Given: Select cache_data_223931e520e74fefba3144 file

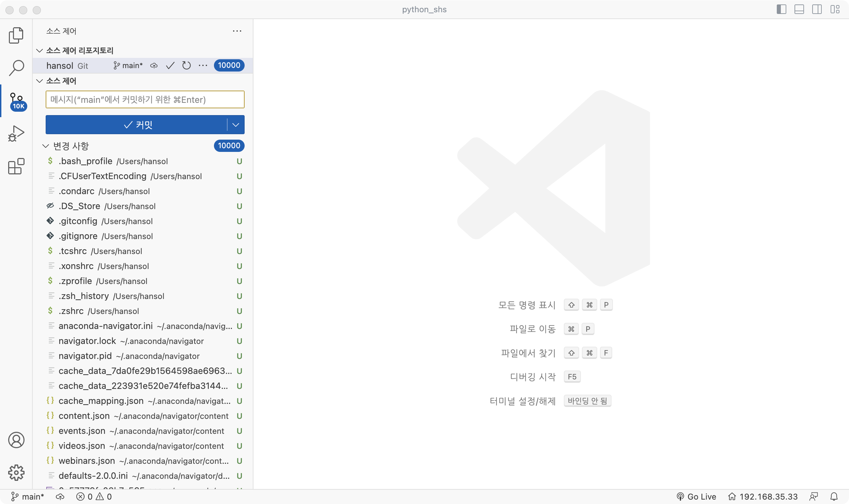Looking at the screenshot, I should 143,386.
